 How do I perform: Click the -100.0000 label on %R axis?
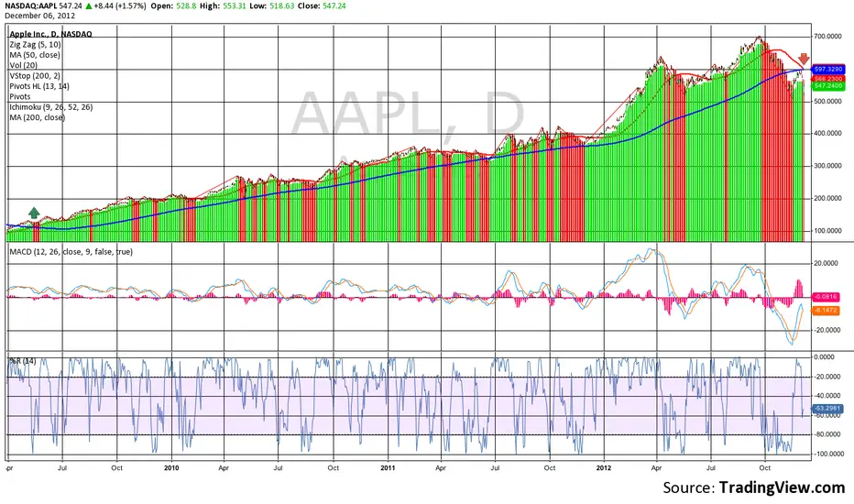point(827,454)
